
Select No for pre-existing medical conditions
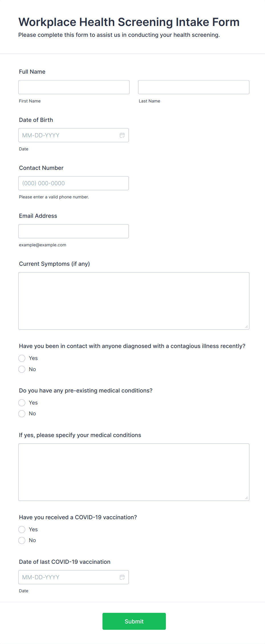click(x=22, y=413)
